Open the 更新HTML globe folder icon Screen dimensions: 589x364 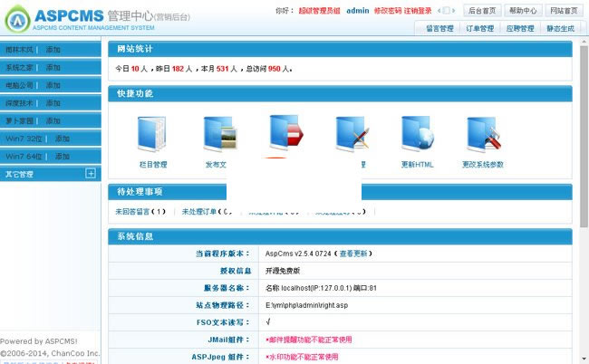tap(418, 134)
